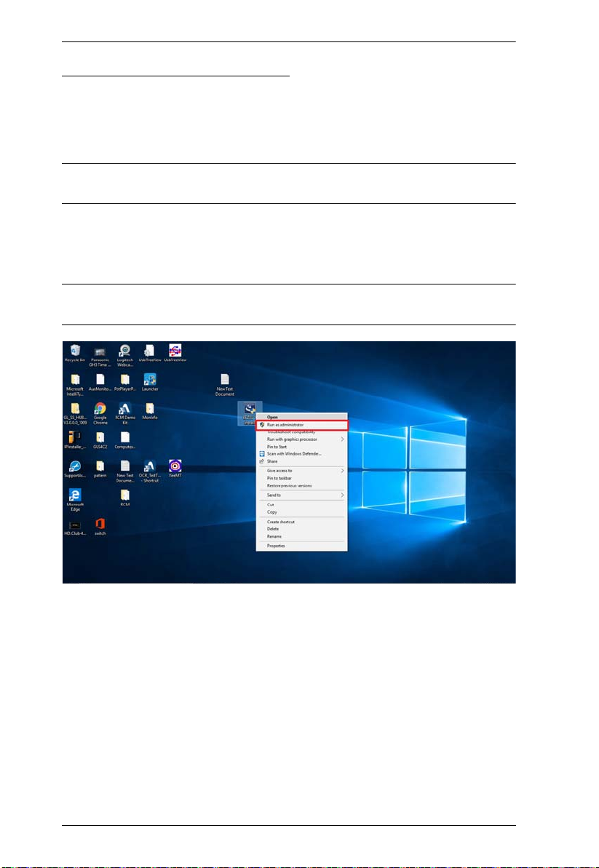Image resolution: width=599 pixels, height=868 pixels.
Task: Select the Launcher shortcut icon
Action: (150, 382)
